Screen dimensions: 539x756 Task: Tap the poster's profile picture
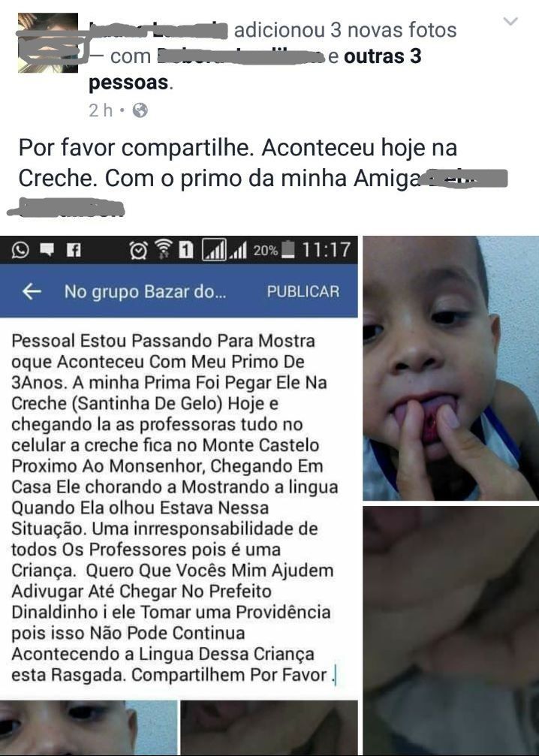[48, 43]
